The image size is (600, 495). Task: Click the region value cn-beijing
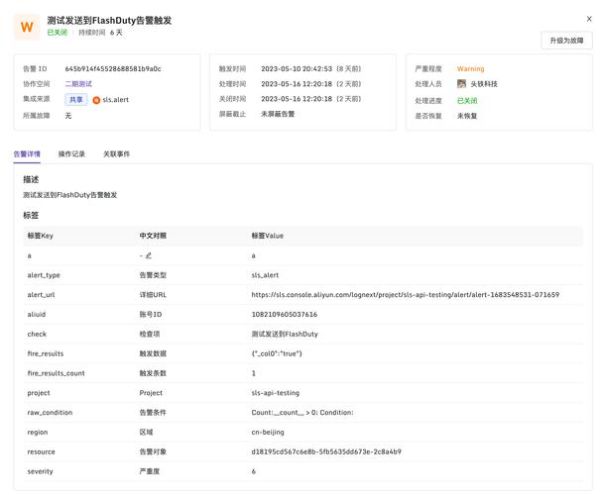point(268,432)
